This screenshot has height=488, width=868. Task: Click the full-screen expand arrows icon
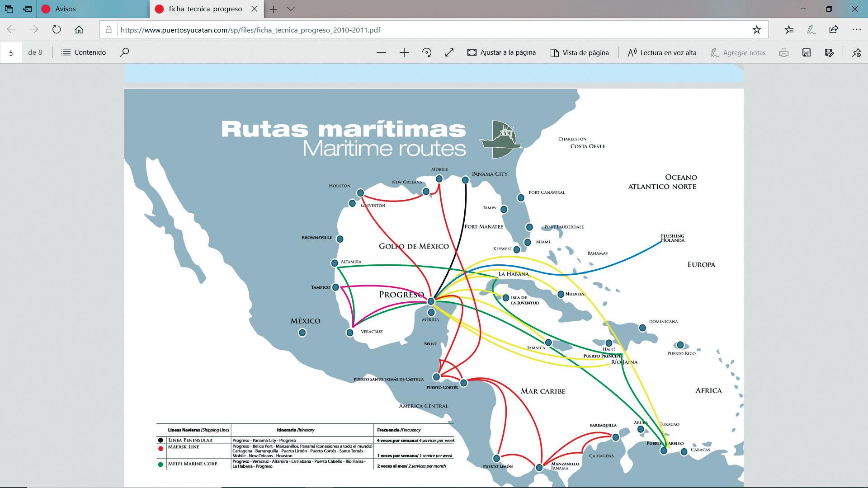449,52
